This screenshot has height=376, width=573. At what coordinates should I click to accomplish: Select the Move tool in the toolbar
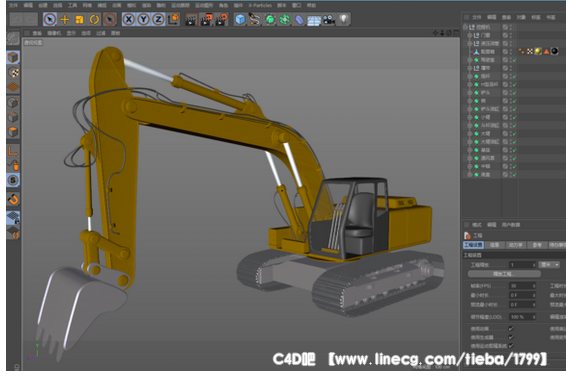(x=65, y=19)
